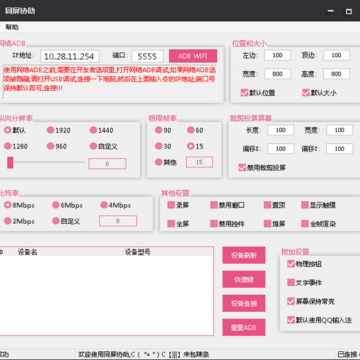Toggle the 屏幕保持常亮 checkbox
The height and width of the screenshot is (360, 360).
click(x=291, y=301)
